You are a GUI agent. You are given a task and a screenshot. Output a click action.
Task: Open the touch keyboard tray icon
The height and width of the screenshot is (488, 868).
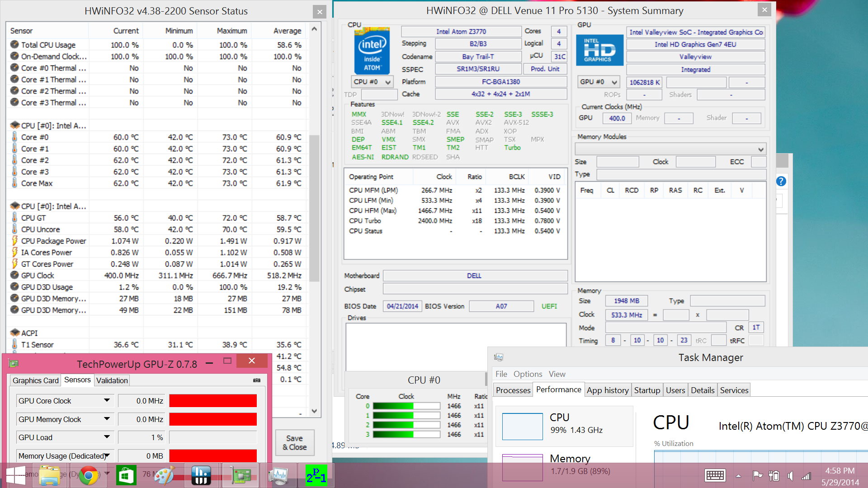(715, 475)
